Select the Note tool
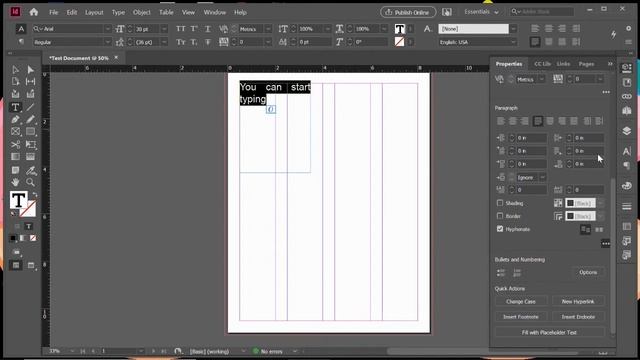 point(16,170)
